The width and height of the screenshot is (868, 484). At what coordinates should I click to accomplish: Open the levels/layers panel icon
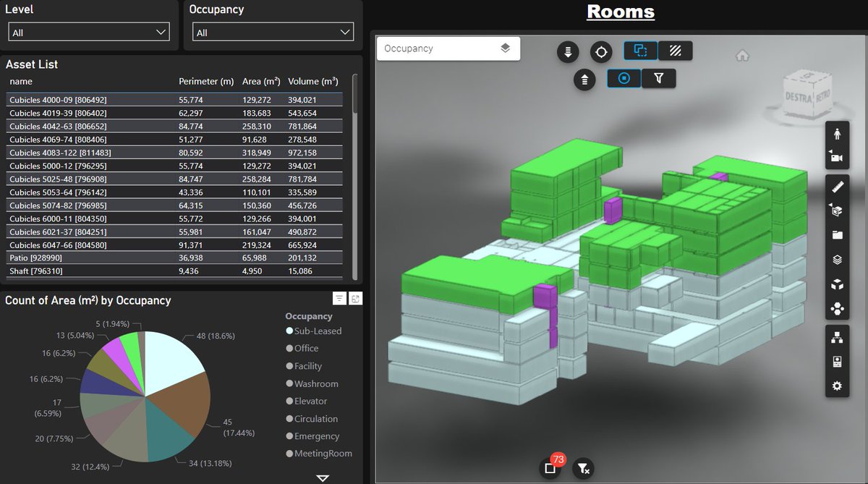[x=837, y=260]
